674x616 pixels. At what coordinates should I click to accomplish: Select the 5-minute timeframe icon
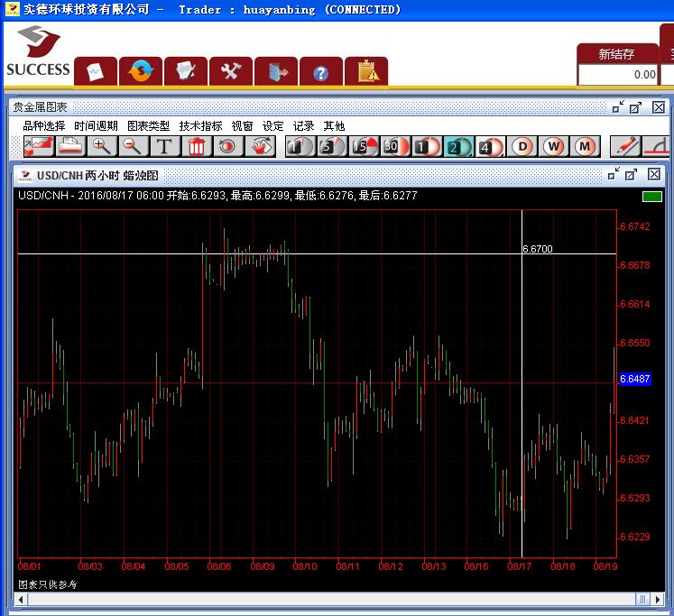[x=332, y=147]
